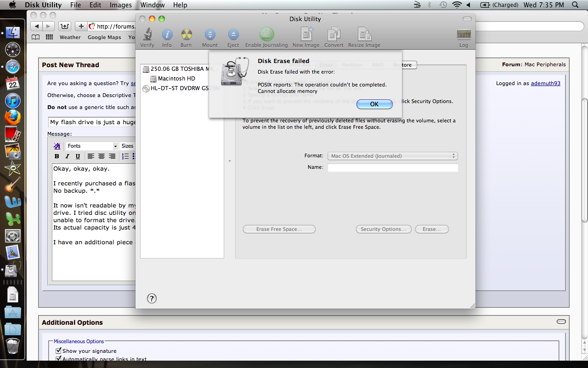Screen dimensions: 588x368
Task: Open iTunes from the Dock
Action: click(13, 100)
